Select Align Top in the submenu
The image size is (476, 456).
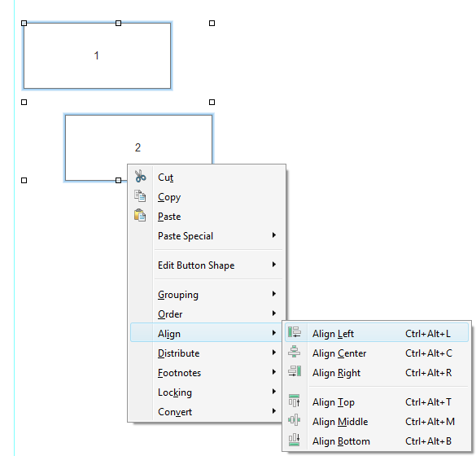click(377, 402)
